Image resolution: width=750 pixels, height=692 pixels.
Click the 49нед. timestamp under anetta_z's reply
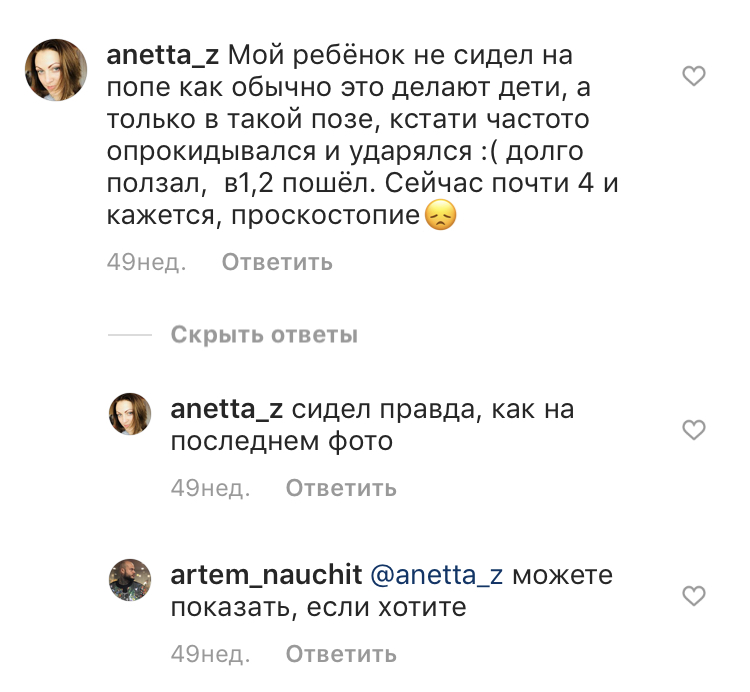click(210, 489)
